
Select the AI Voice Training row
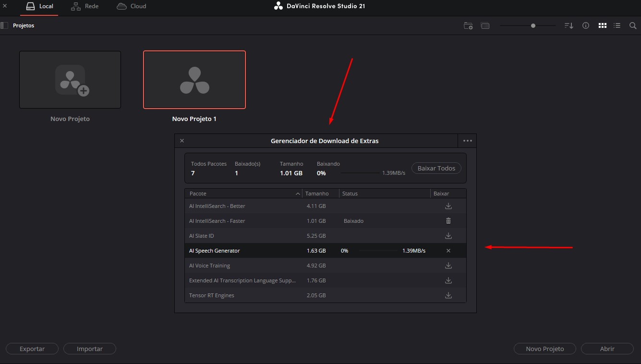pyautogui.click(x=326, y=266)
